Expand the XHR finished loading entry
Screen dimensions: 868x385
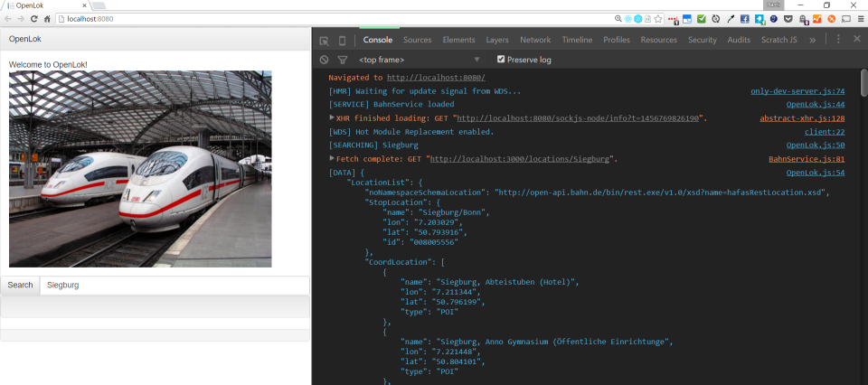coord(331,117)
